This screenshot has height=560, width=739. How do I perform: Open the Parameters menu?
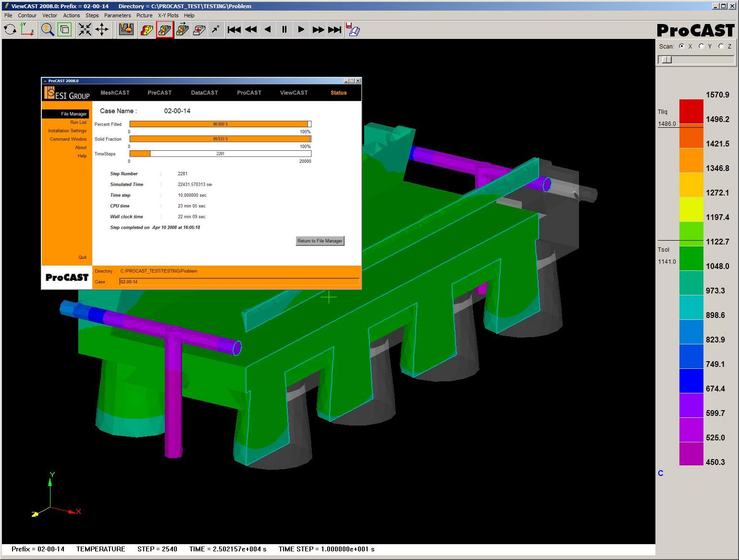117,15
